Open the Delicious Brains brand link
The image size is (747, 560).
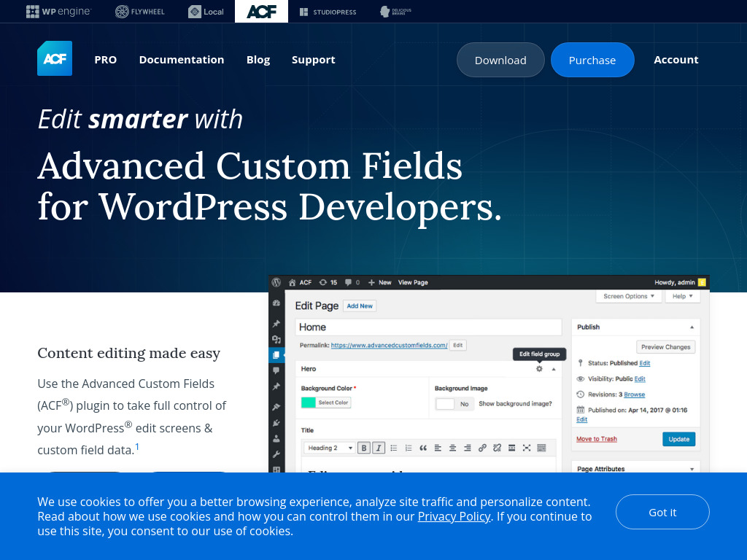(395, 12)
